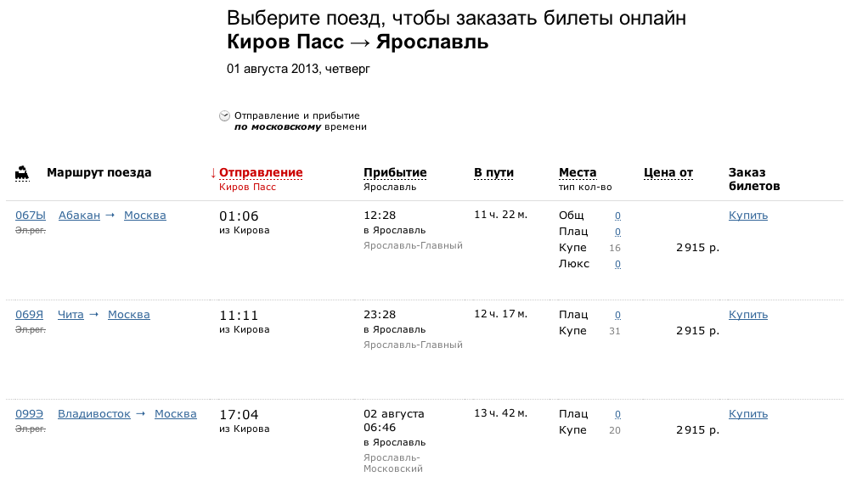
Task: Click the Чита station link
Action: point(70,314)
